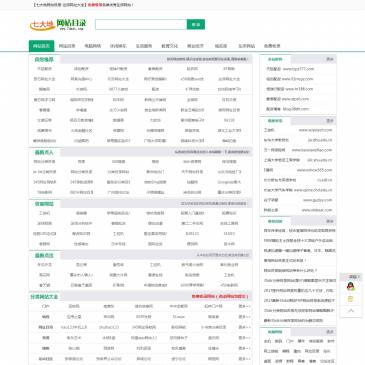Open the 电脑网络 navigation tab
The width and height of the screenshot is (365, 365).
coord(93,46)
